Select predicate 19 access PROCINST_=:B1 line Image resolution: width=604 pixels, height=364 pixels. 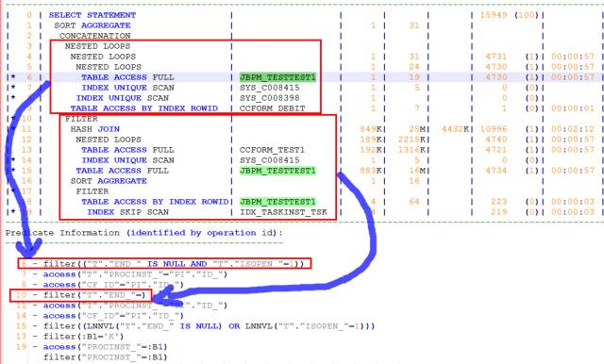click(x=92, y=347)
